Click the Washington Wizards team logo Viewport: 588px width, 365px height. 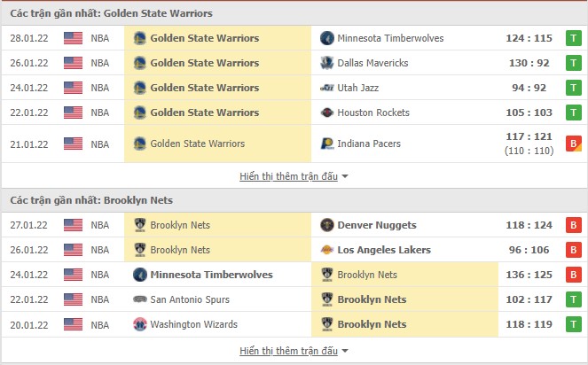click(139, 324)
